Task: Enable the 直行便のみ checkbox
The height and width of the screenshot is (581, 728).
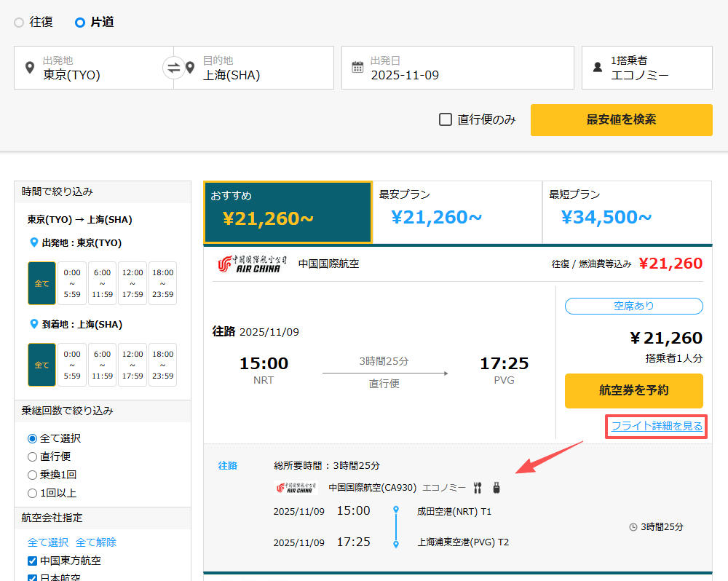Action: [x=445, y=119]
